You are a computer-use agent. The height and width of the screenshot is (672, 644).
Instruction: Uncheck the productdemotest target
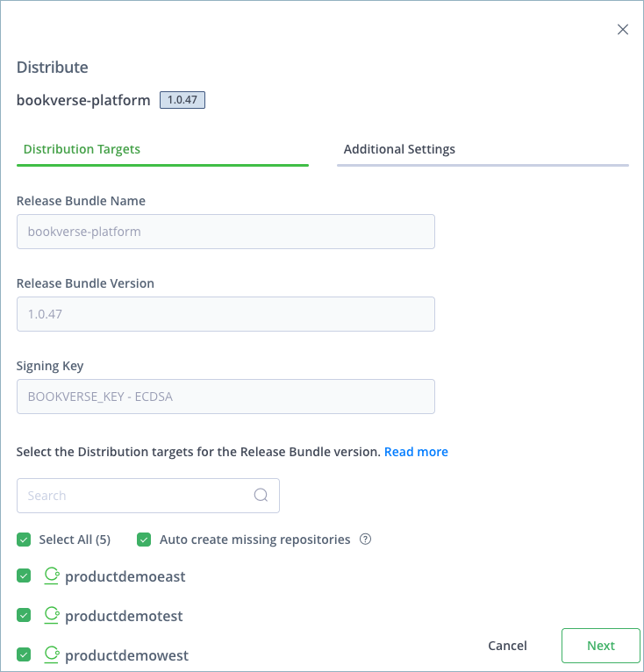point(24,615)
